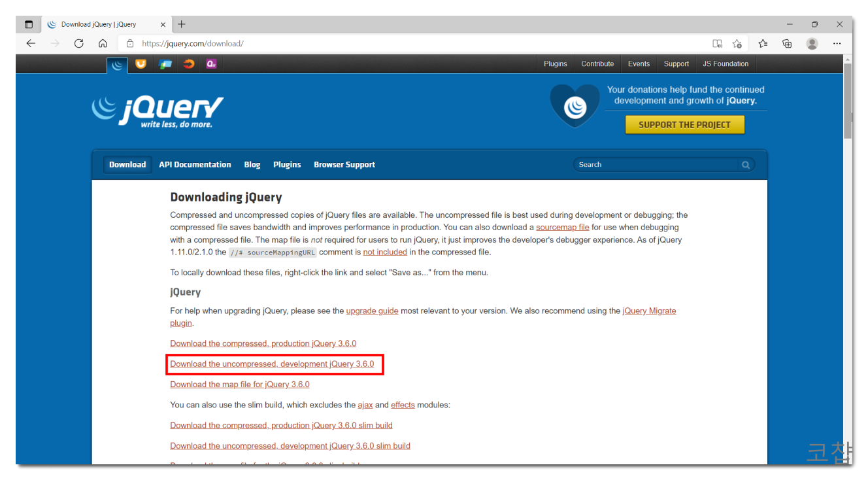Open the JS Foundation top bar link
868x480 pixels.
(726, 64)
